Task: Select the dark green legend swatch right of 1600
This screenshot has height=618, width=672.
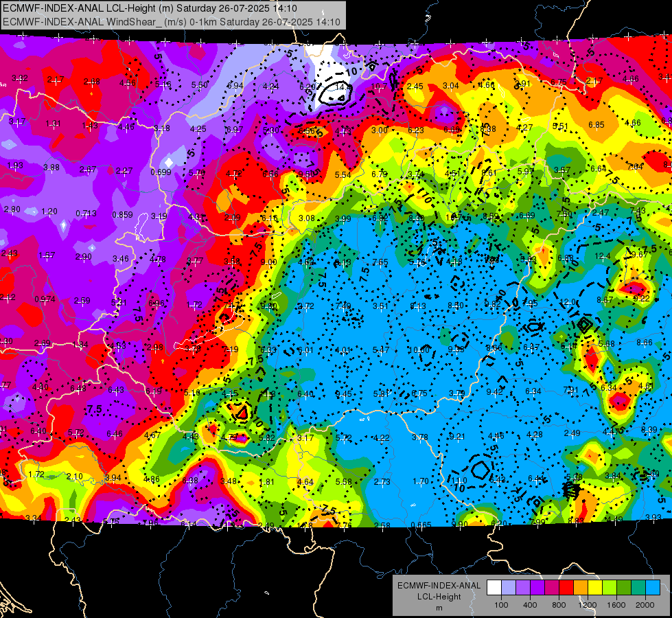Action: (623, 588)
